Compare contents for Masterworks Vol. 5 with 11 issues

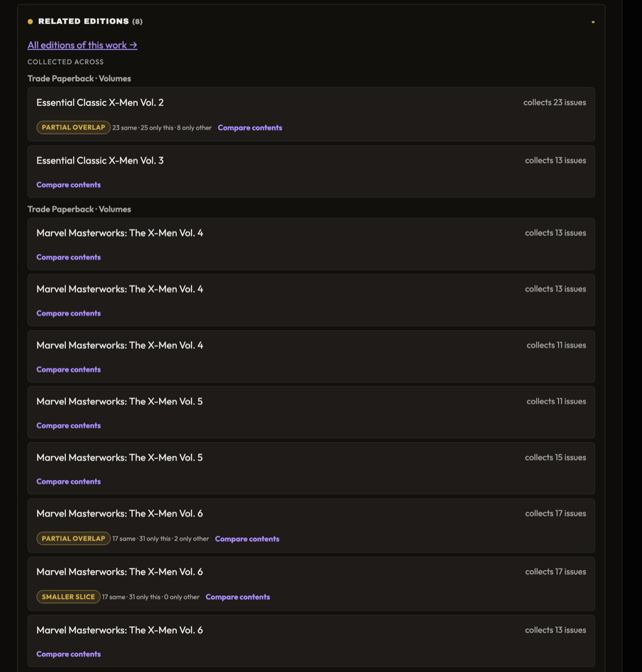tap(69, 426)
